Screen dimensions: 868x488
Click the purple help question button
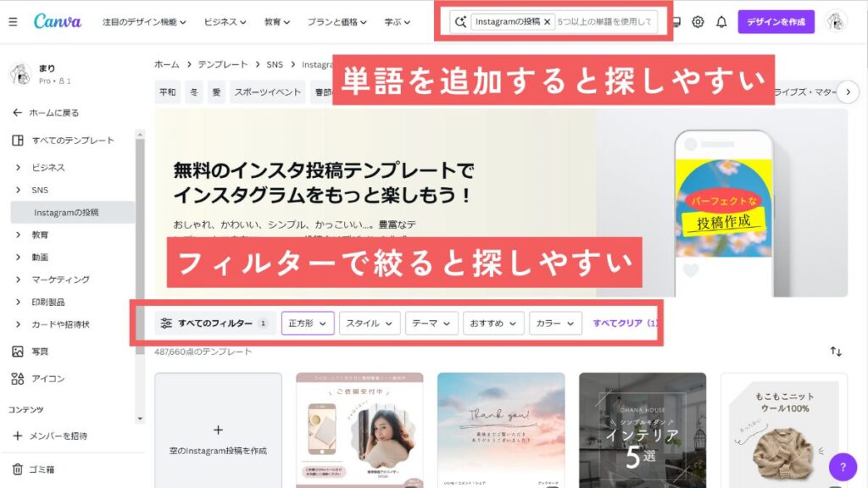pos(843,467)
